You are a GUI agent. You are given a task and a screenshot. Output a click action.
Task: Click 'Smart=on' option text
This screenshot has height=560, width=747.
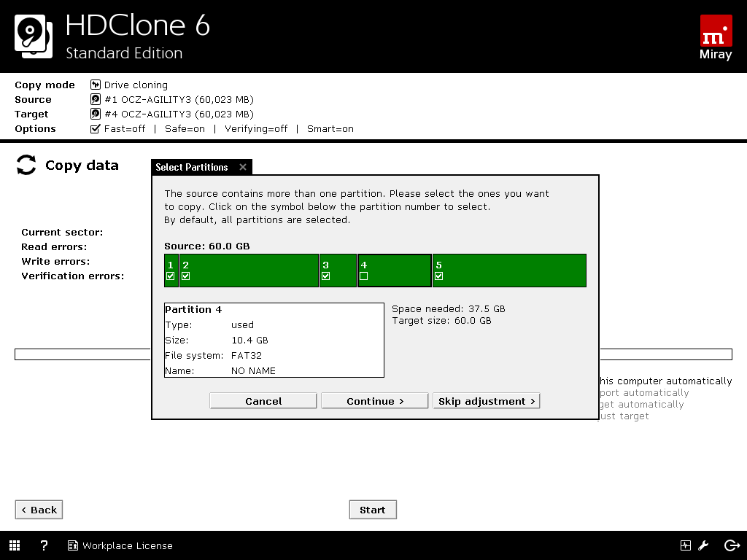(x=330, y=128)
